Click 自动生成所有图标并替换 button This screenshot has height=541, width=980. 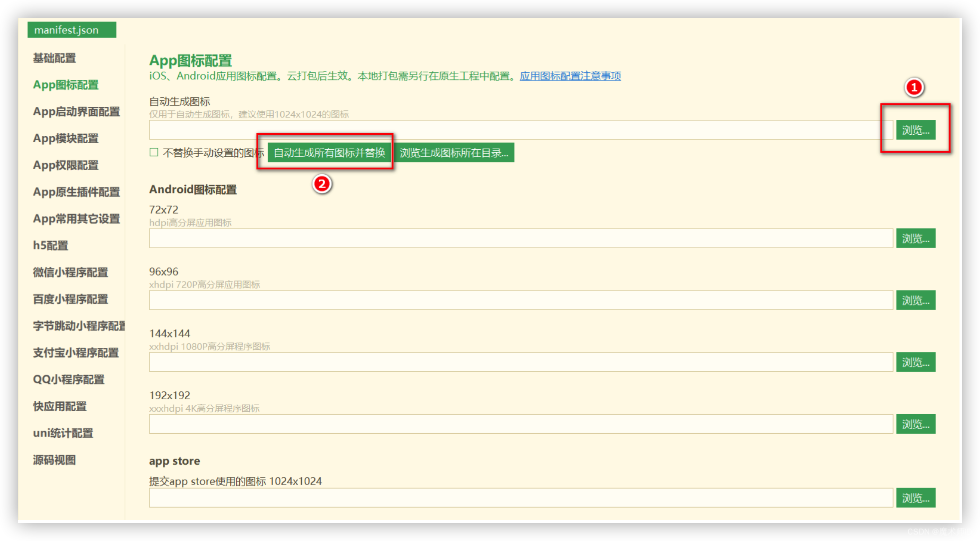(330, 153)
